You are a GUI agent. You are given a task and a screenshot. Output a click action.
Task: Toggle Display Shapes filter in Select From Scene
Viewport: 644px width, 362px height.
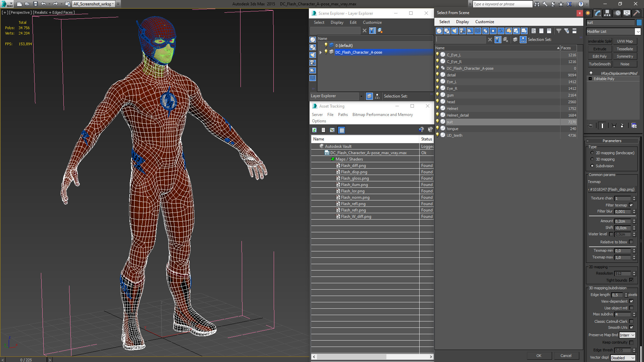(447, 31)
